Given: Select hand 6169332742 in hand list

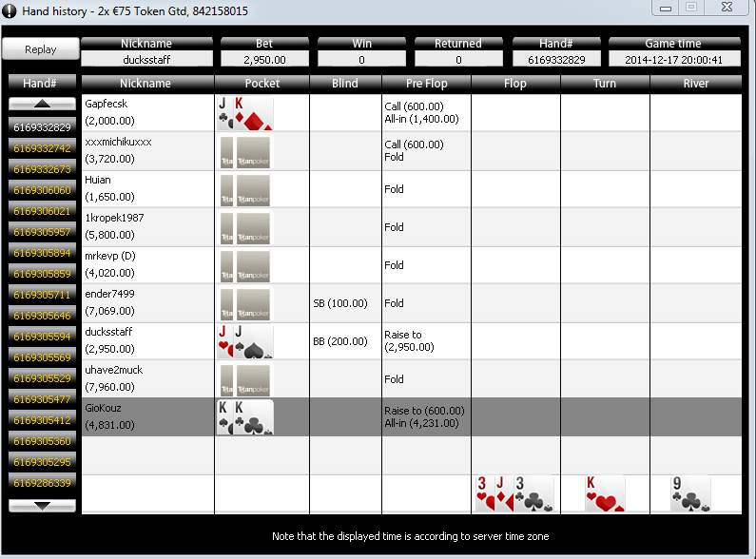Looking at the screenshot, I should [x=42, y=148].
